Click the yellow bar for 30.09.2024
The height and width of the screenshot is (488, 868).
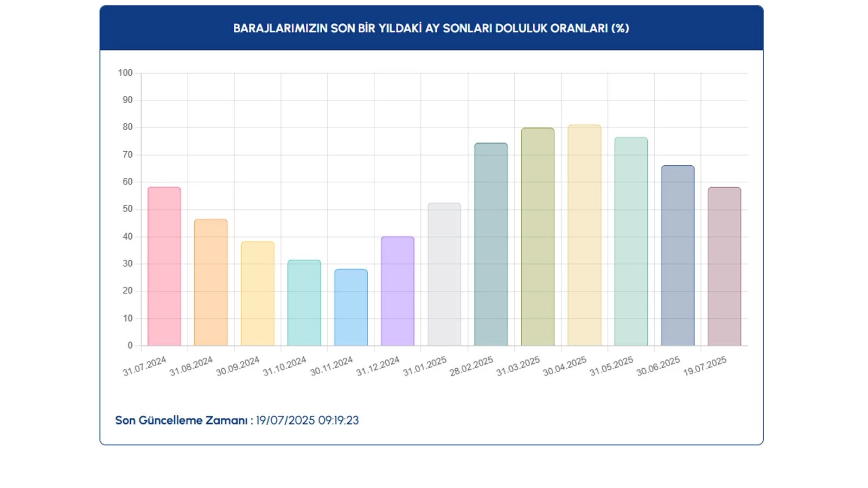pos(257,293)
